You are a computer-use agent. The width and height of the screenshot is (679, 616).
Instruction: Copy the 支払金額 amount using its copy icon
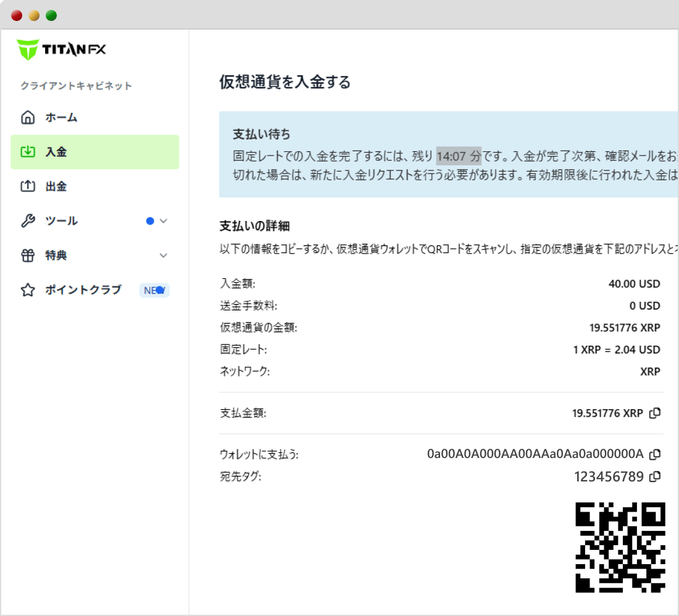[x=656, y=413]
